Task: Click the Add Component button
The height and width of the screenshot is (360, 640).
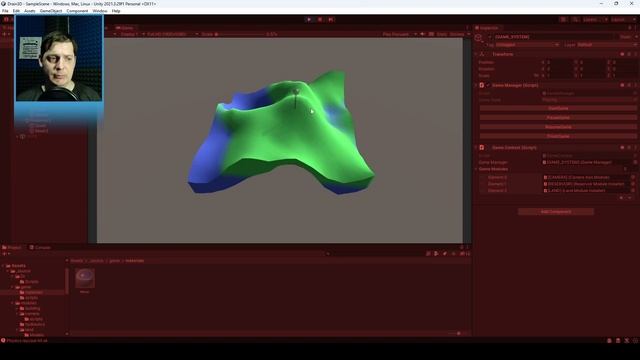Action: coord(556,212)
